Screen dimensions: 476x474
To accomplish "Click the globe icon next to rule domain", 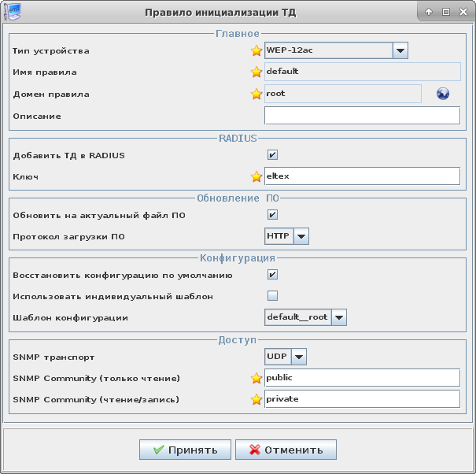I will click(442, 94).
